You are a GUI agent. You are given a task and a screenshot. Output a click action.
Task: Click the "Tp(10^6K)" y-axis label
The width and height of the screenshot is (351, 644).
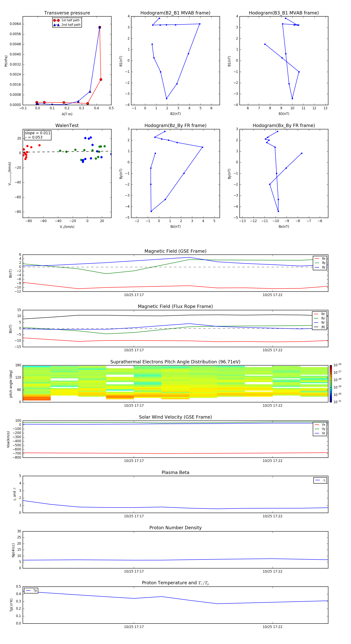pos(11,605)
